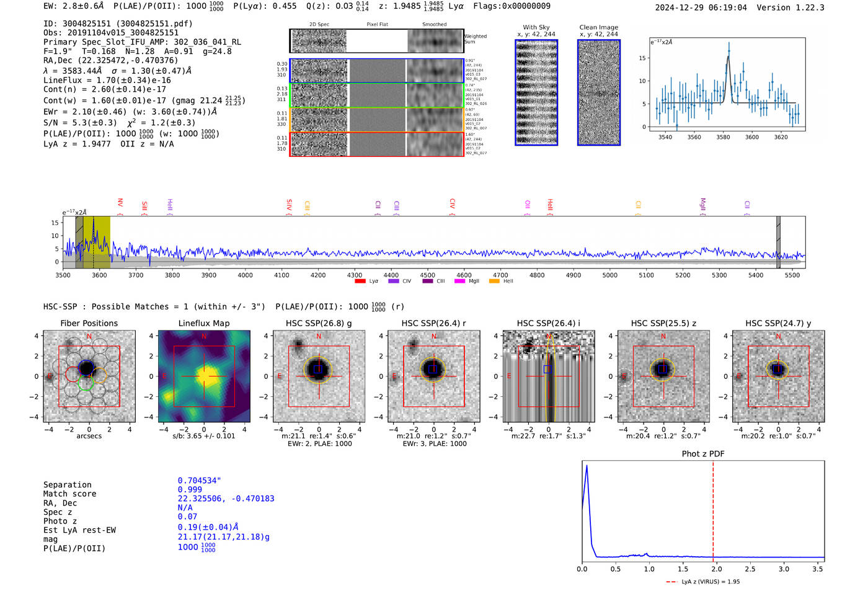The height and width of the screenshot is (591, 868).
Task: Click the LyA z (VIRUS) = 1.95 legend
Action: point(703,582)
